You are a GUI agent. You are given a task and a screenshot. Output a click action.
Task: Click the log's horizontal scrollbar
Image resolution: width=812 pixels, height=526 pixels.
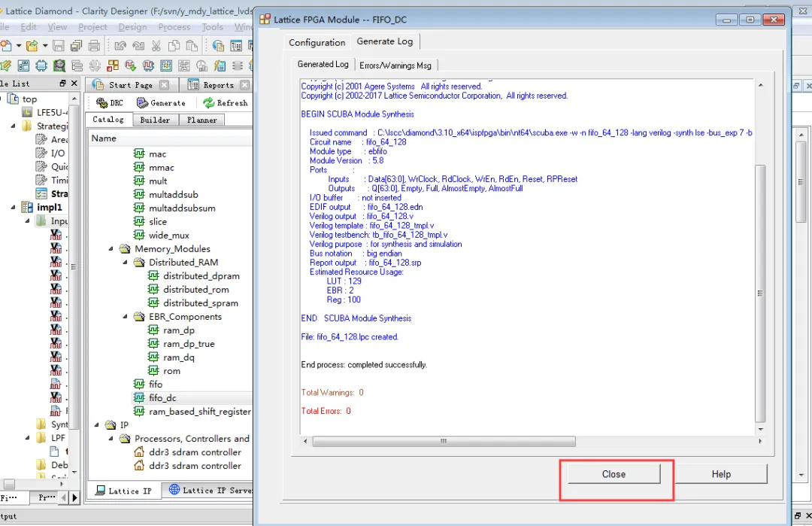pyautogui.click(x=444, y=441)
